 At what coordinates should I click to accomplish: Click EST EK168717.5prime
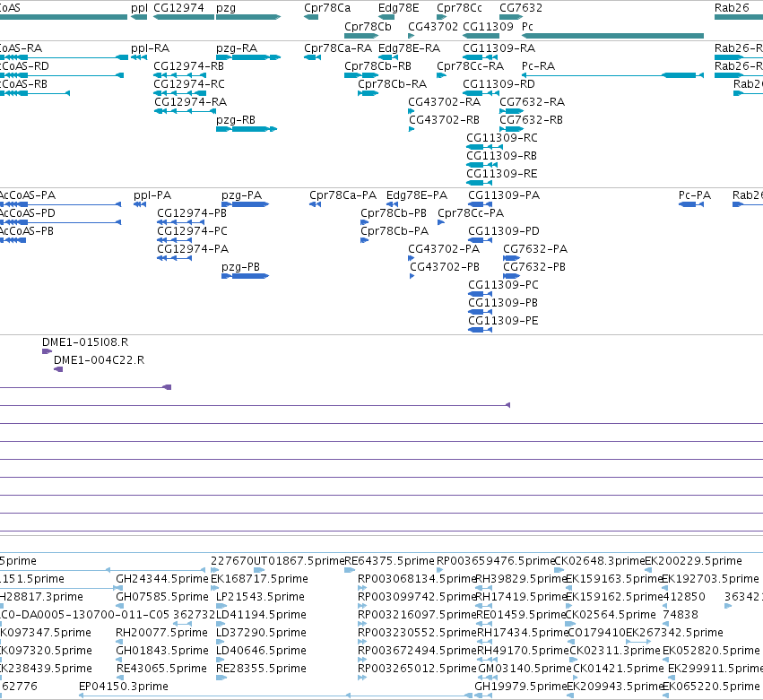coord(259,579)
